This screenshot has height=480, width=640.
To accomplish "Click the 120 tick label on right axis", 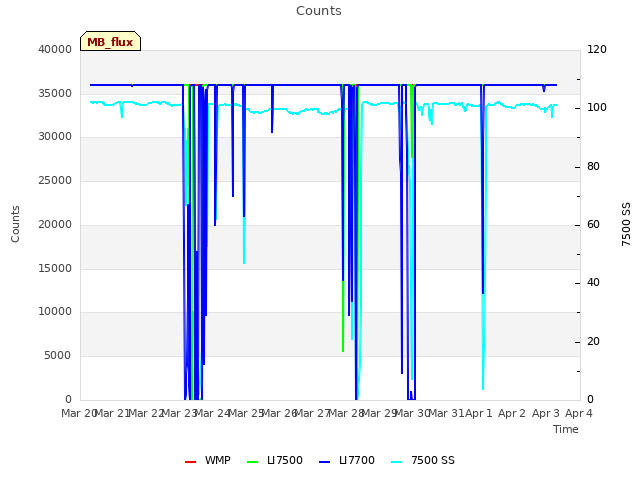I will click(597, 49).
